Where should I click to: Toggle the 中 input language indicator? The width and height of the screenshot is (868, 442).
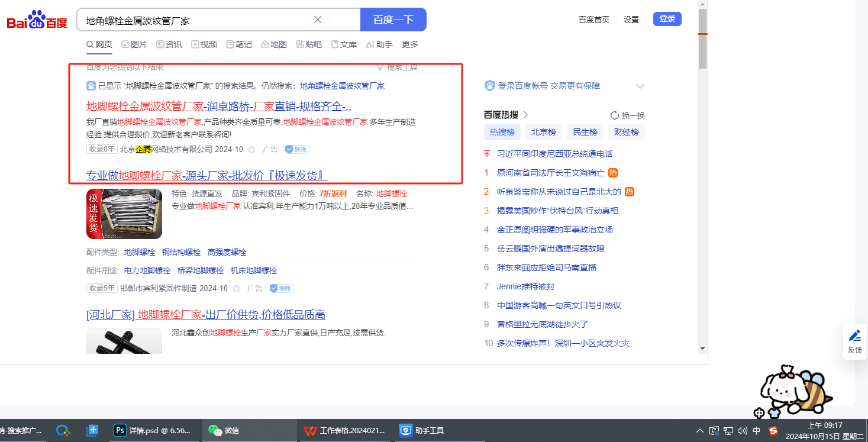(757, 431)
